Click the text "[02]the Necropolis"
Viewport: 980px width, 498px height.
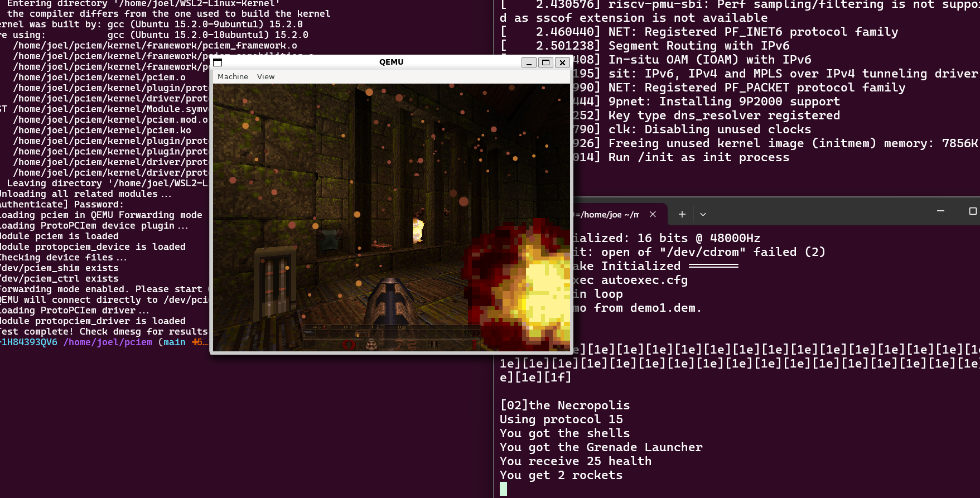[x=565, y=405]
